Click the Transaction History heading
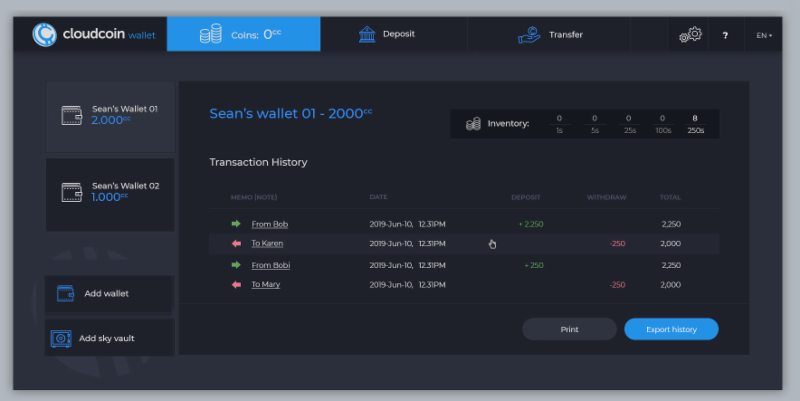Image resolution: width=800 pixels, height=401 pixels. pyautogui.click(x=258, y=162)
